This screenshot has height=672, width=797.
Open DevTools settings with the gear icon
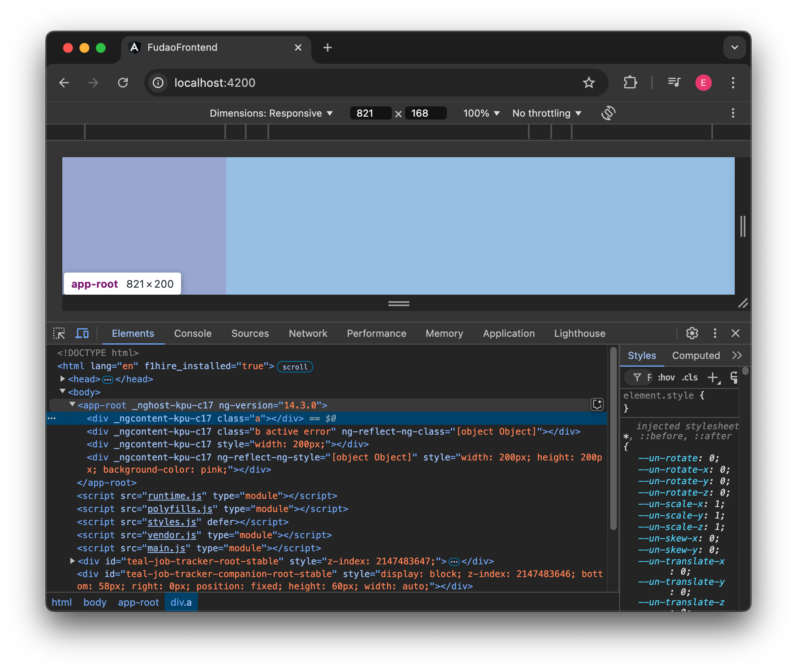point(692,333)
